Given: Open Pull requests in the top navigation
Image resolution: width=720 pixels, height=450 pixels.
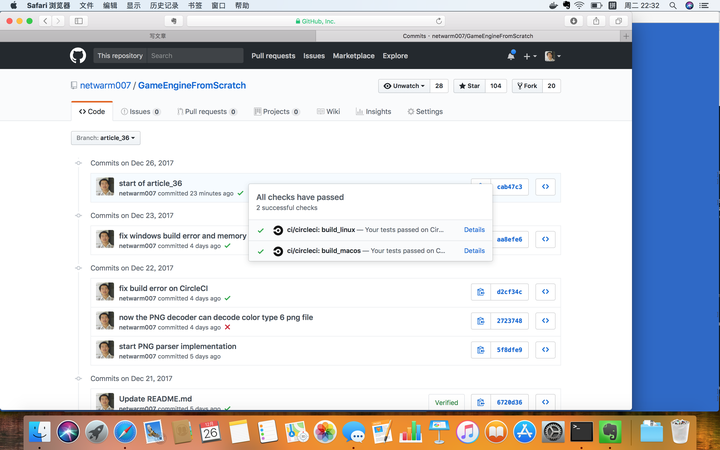Looking at the screenshot, I should tap(273, 56).
